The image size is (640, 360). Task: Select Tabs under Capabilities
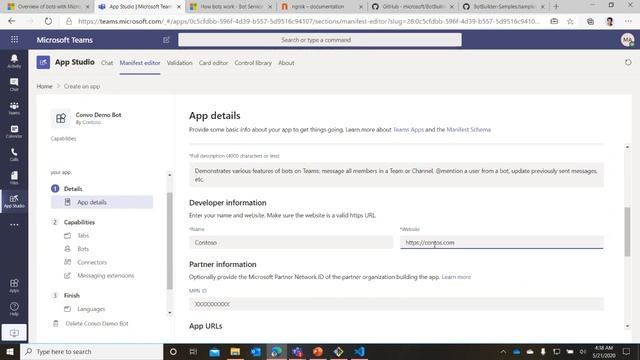83,236
